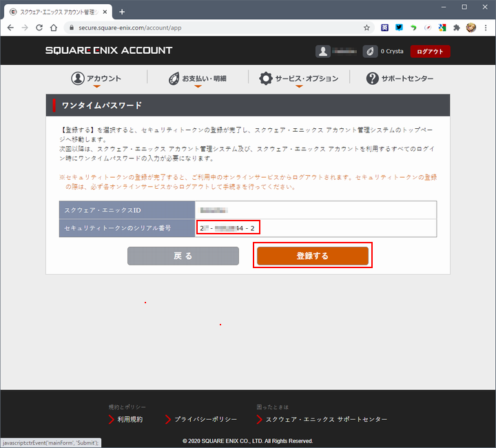Minimize the browser window

pos(444,7)
